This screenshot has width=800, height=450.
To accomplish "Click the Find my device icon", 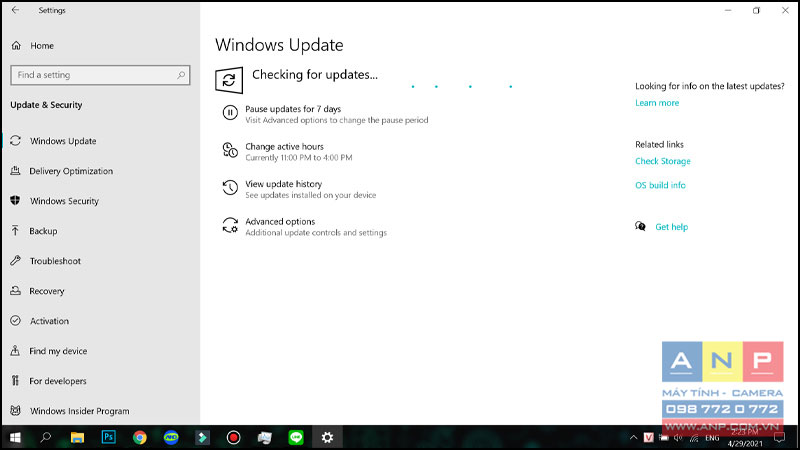I will [x=15, y=351].
